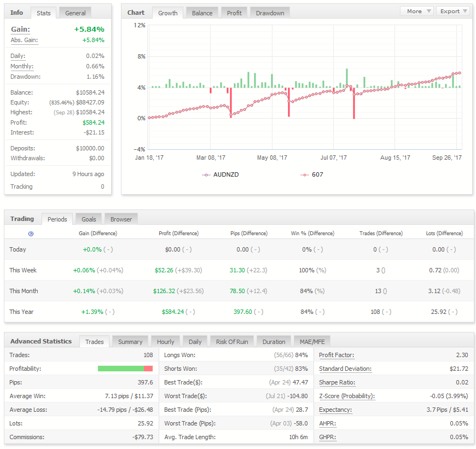476x449 pixels.
Task: Open the Profit chart tab
Action: click(x=234, y=13)
